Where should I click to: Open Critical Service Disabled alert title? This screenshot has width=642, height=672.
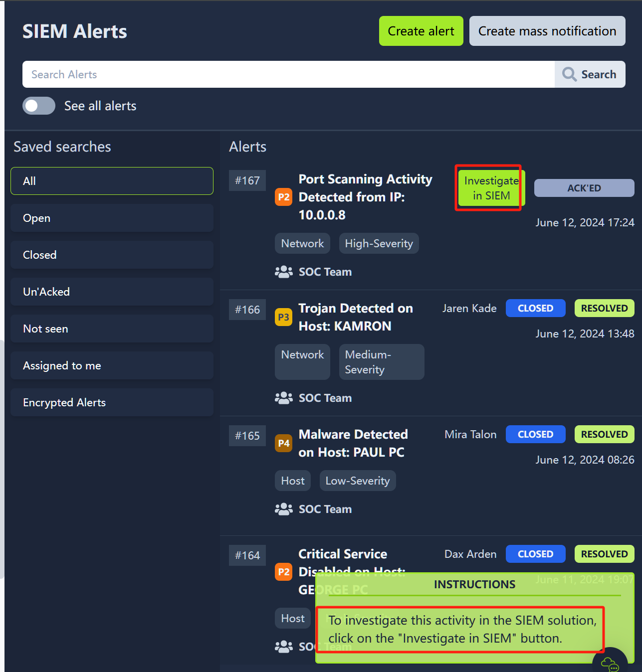coord(352,572)
